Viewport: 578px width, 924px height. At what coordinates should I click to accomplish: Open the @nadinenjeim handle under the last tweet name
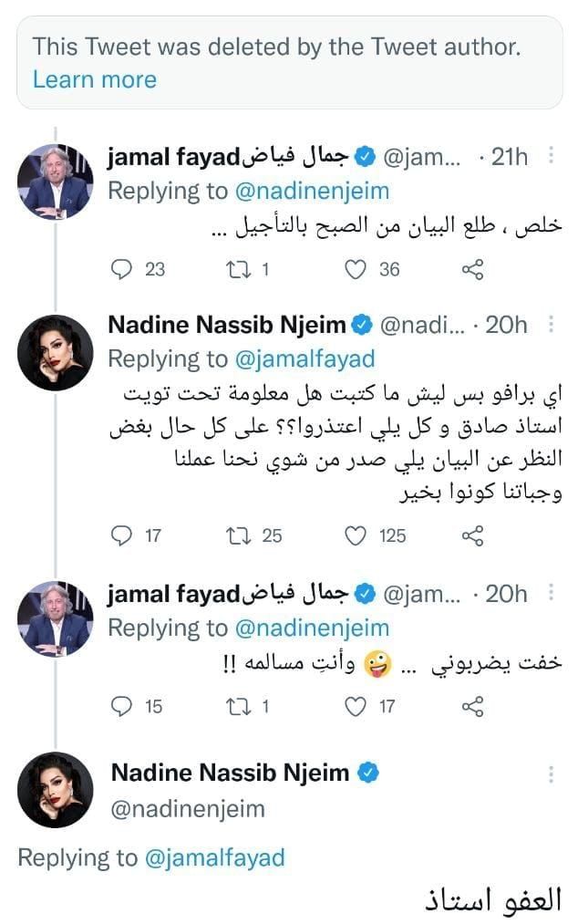pos(188,809)
